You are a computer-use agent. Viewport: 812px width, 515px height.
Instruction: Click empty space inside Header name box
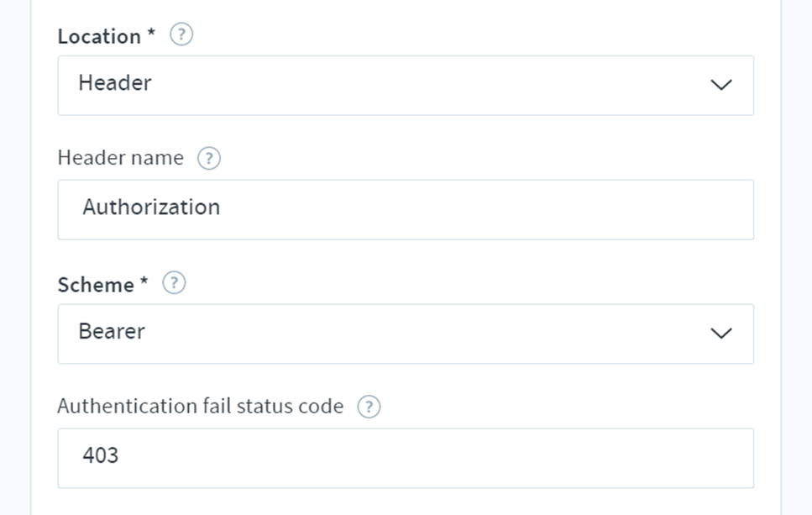click(487, 210)
